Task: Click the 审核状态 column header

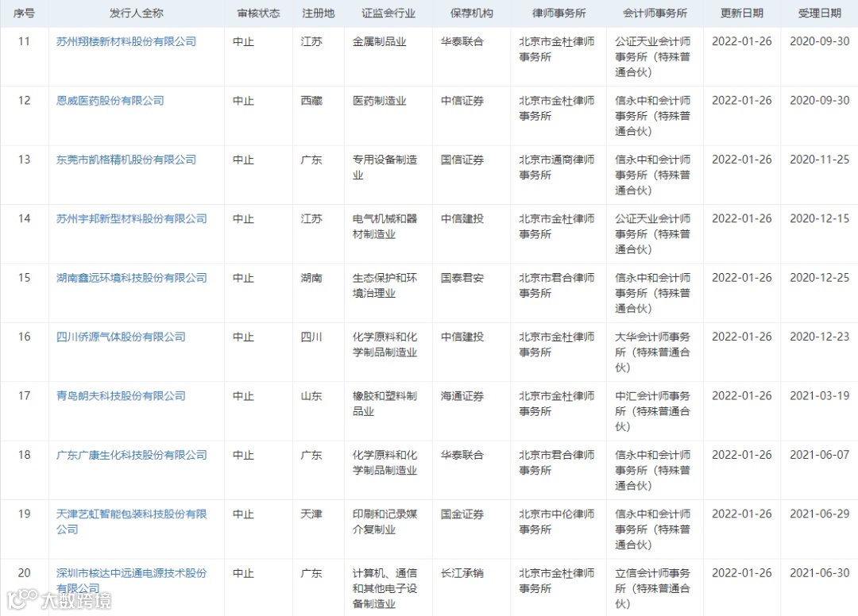Action: (258, 13)
